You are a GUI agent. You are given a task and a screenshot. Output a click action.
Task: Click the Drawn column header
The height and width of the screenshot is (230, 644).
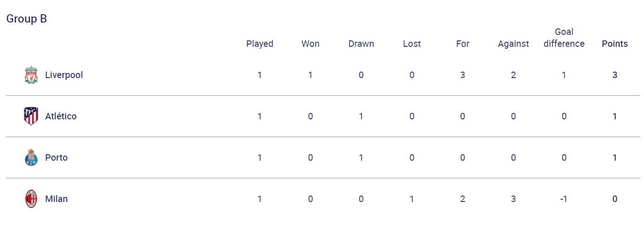coord(361,44)
